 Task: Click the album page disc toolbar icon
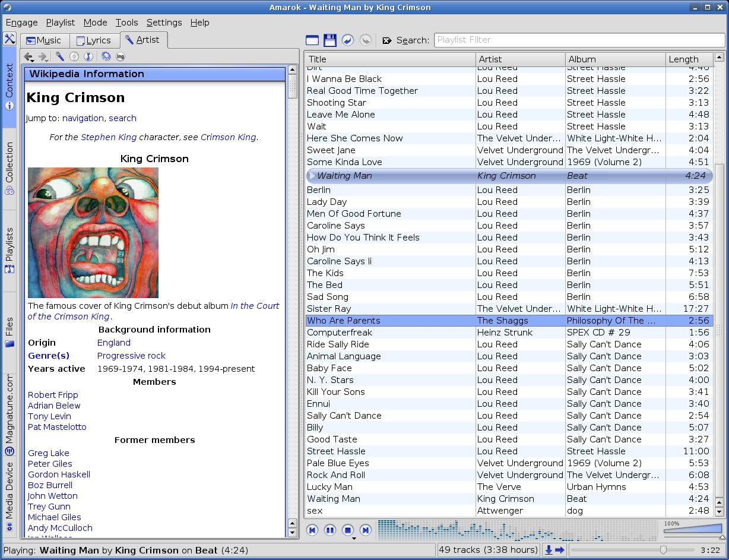coord(74,57)
